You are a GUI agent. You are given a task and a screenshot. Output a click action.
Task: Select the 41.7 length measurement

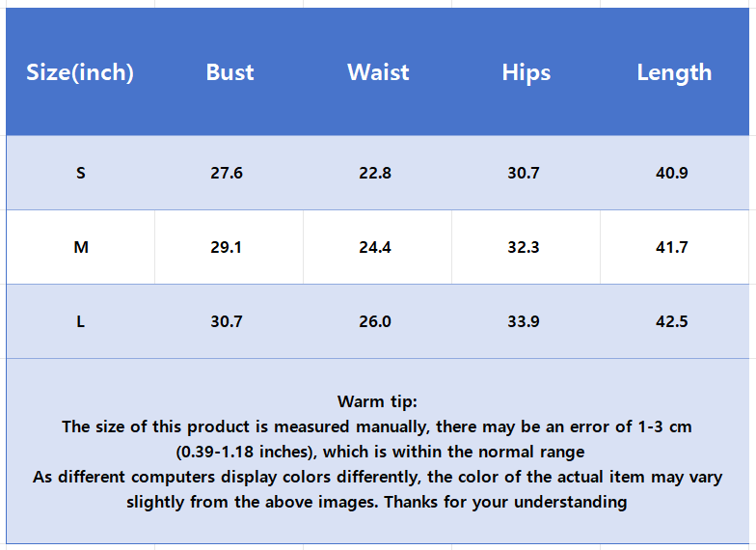click(672, 248)
